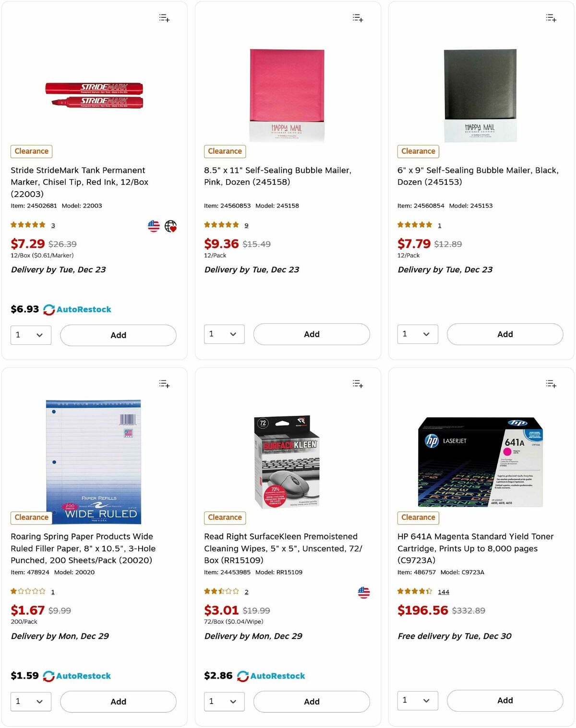Click the add-to-list icon on the StrideMark marker card
Screen dimensions: 576x728
click(164, 18)
